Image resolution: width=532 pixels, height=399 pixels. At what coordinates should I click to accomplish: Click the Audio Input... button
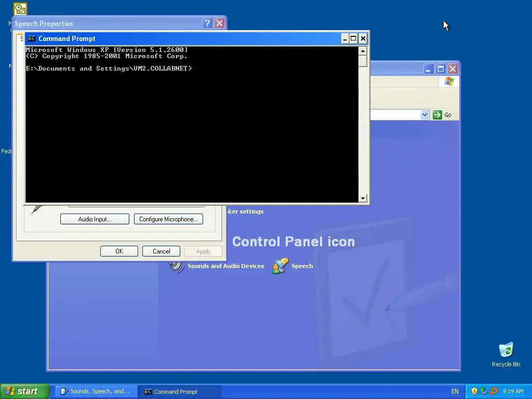[x=95, y=219]
